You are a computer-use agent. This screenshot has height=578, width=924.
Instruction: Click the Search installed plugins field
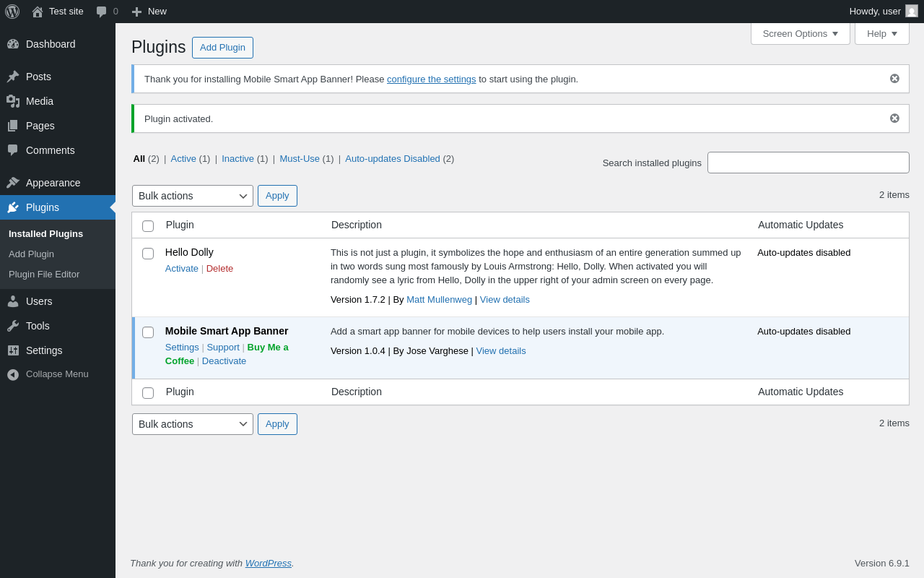click(808, 163)
